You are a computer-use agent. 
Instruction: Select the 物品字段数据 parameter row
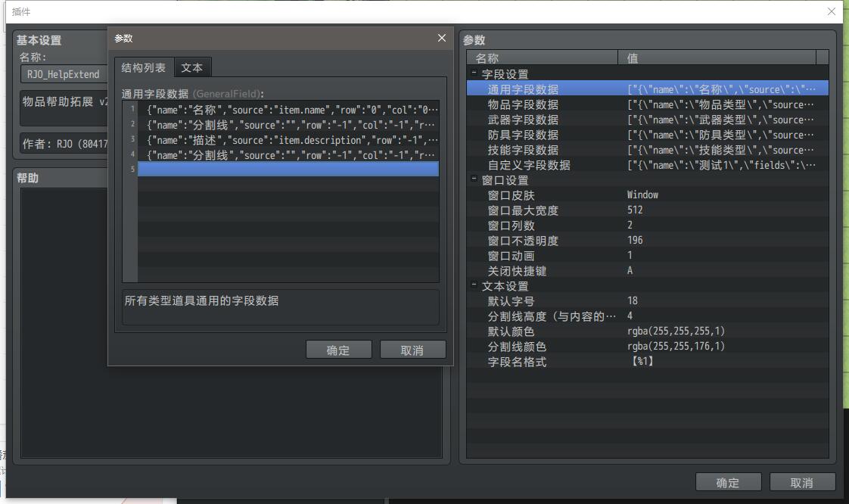[648, 104]
